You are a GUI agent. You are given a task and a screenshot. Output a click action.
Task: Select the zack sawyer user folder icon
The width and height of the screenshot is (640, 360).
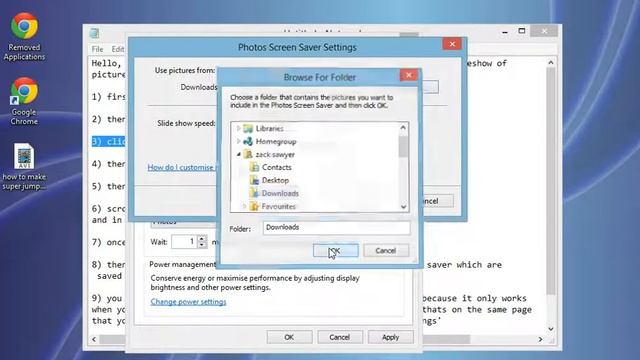pos(248,154)
